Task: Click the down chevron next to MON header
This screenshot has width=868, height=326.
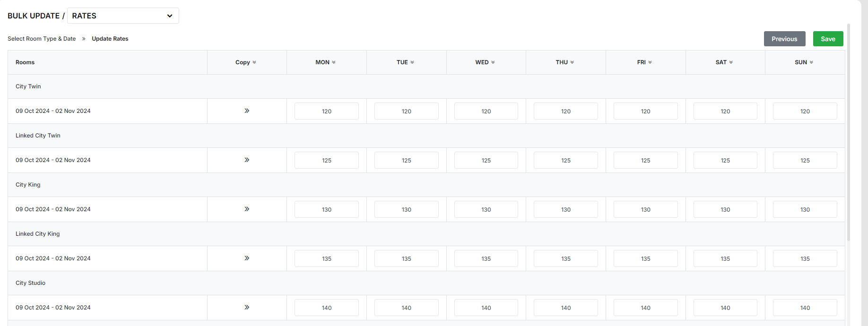Action: 334,62
